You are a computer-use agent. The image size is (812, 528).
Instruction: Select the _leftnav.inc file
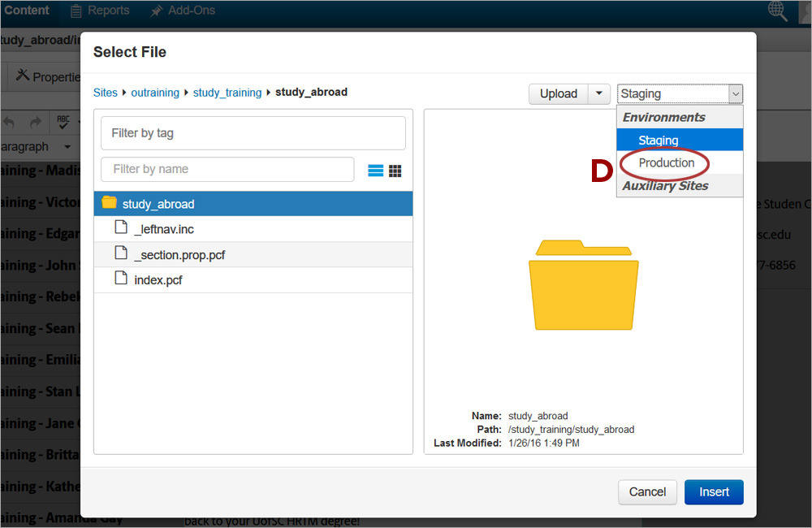[253, 229]
